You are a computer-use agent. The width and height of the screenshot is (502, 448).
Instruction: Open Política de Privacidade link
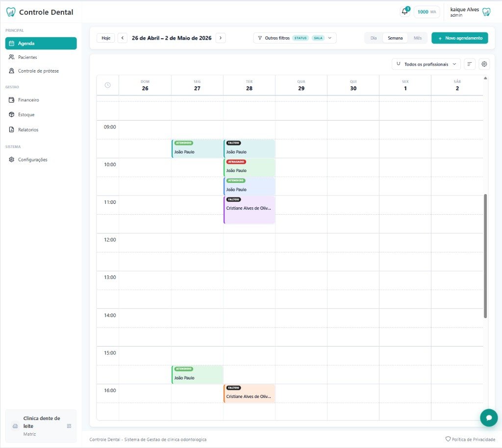[x=470, y=439]
